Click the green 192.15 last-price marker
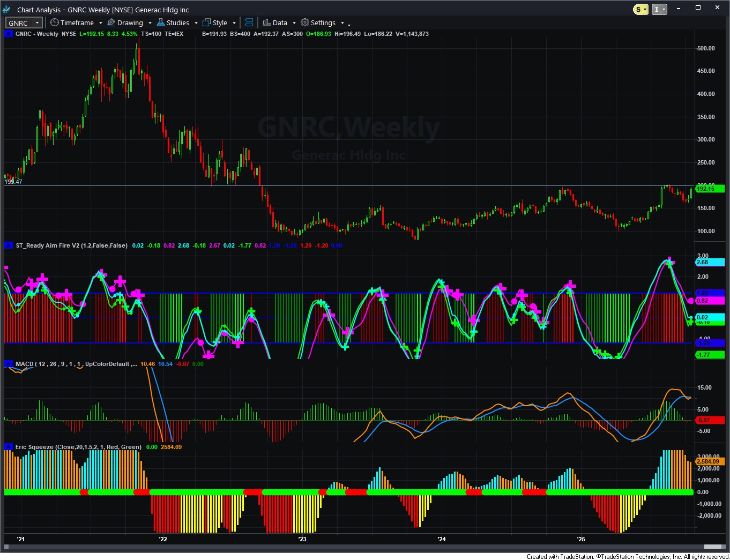Screen dimensions: 730x560 tap(710, 189)
